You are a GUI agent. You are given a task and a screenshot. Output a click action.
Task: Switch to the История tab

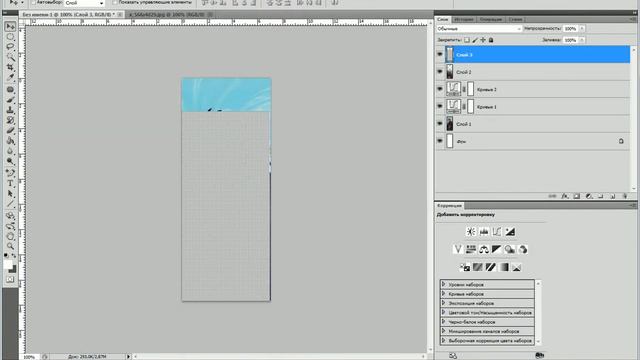click(464, 19)
